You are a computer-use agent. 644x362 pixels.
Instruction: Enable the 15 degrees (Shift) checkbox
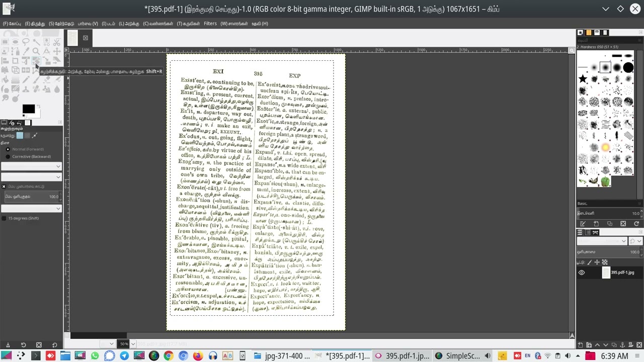click(x=4, y=218)
